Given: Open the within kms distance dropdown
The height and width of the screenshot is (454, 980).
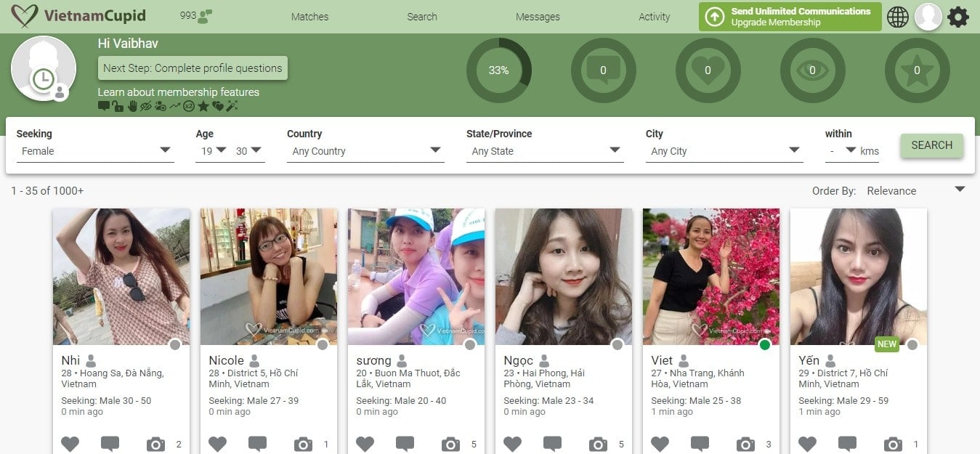Looking at the screenshot, I should (843, 151).
